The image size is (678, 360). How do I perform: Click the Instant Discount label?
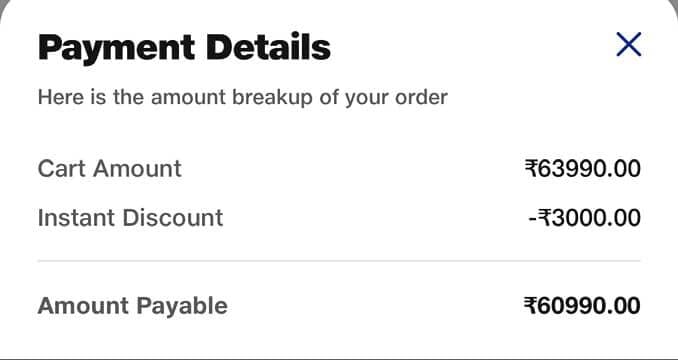tap(130, 217)
